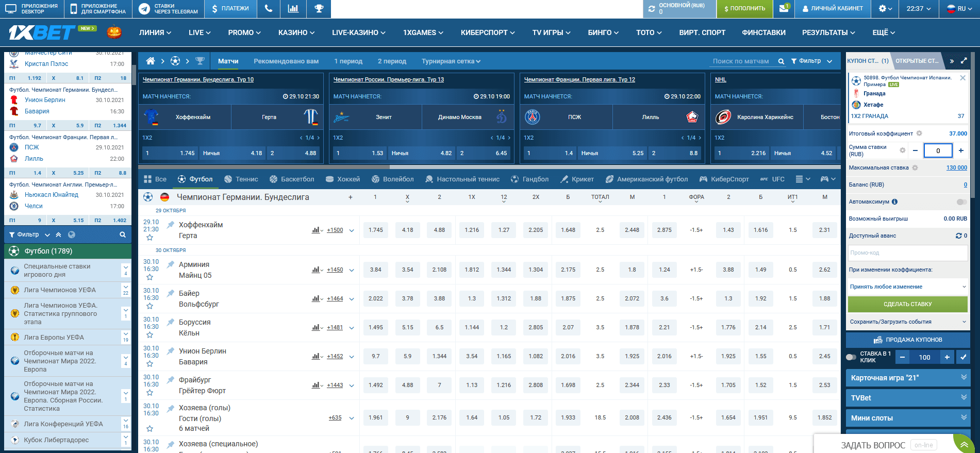This screenshot has height=453, width=980.
Task: Click the Halloween pumpkin icon
Action: tap(114, 32)
